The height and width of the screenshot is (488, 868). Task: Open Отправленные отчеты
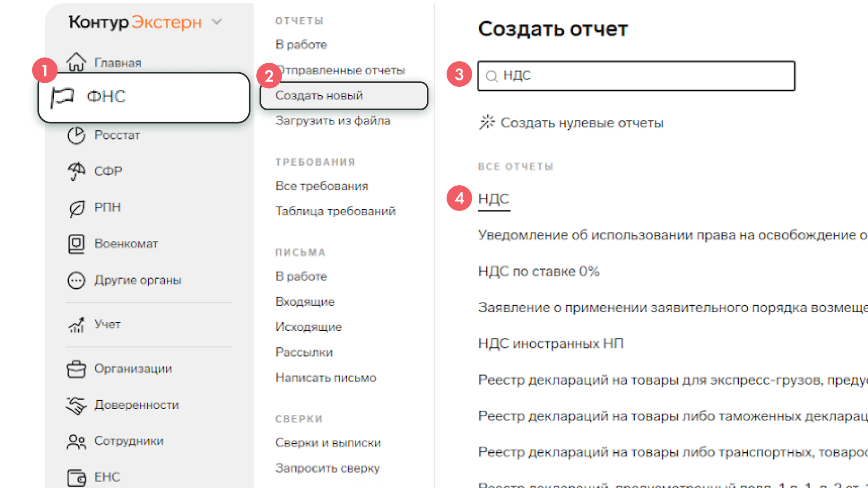340,70
